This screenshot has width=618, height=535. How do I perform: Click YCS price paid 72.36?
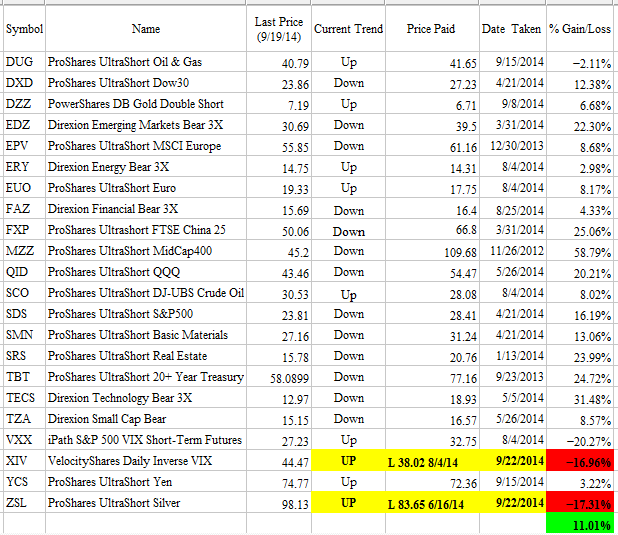coord(432,482)
